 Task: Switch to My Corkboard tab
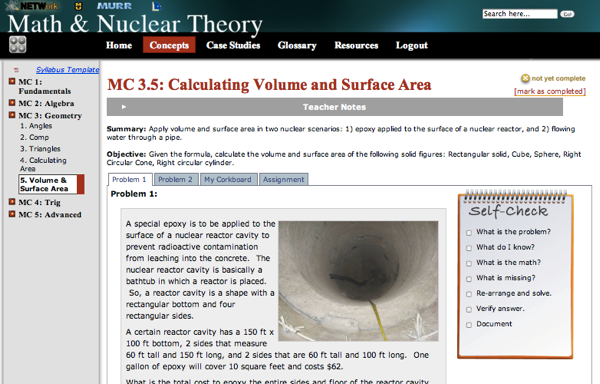point(228,179)
